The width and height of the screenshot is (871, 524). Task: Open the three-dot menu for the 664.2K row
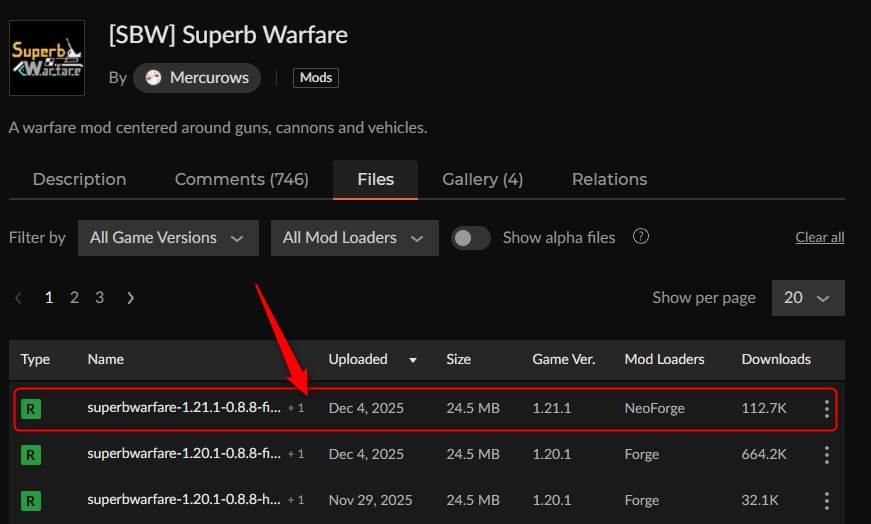pos(827,455)
